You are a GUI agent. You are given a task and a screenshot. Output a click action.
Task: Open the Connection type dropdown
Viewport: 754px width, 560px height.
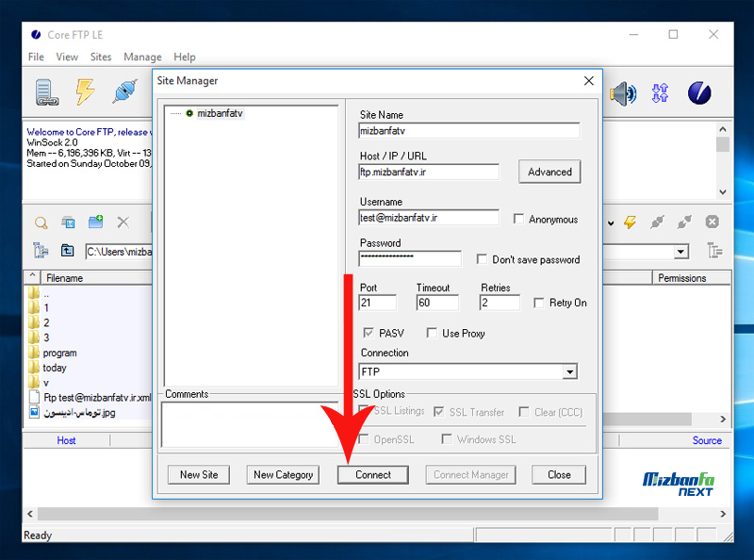[570, 371]
